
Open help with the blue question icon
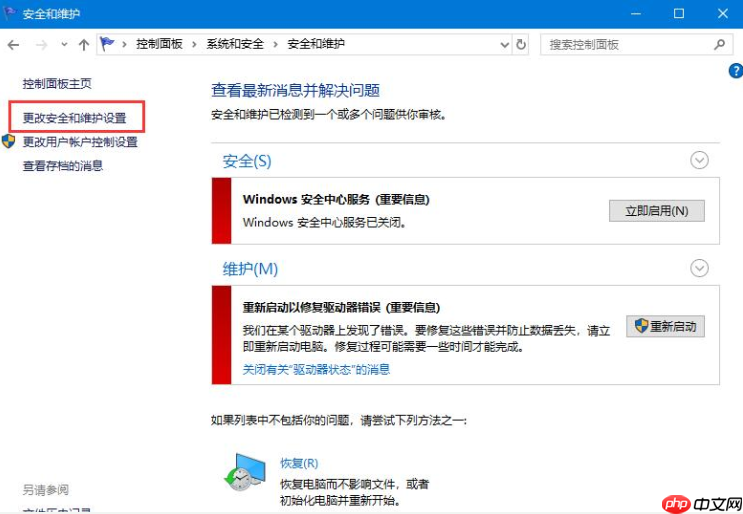(x=736, y=71)
